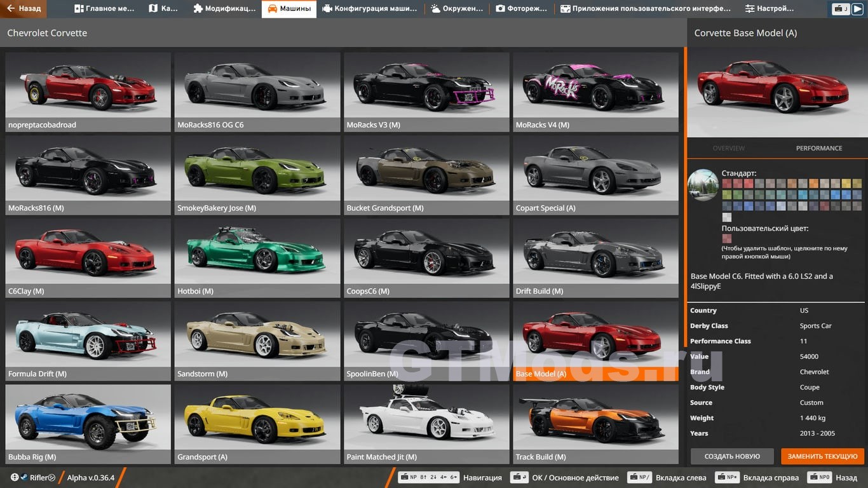868x488 pixels.
Task: Choose the Track Build (M) orange car
Action: pos(595,424)
